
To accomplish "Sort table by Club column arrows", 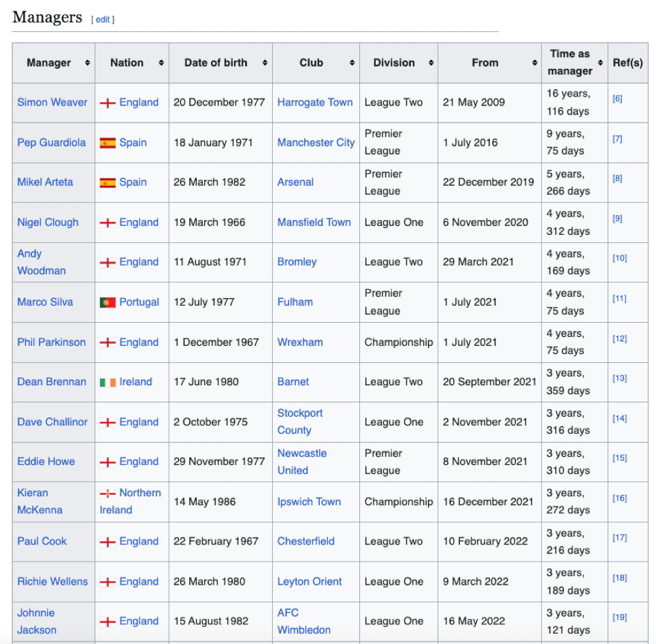I will [x=352, y=63].
